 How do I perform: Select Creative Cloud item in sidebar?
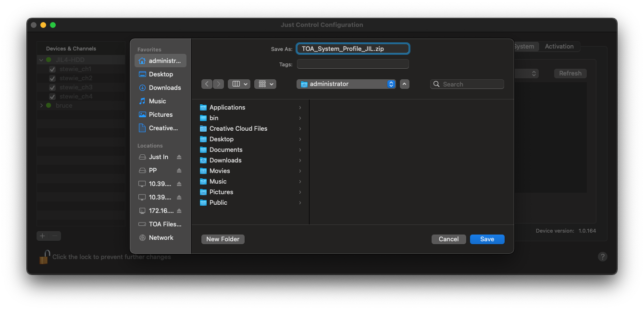tap(160, 128)
